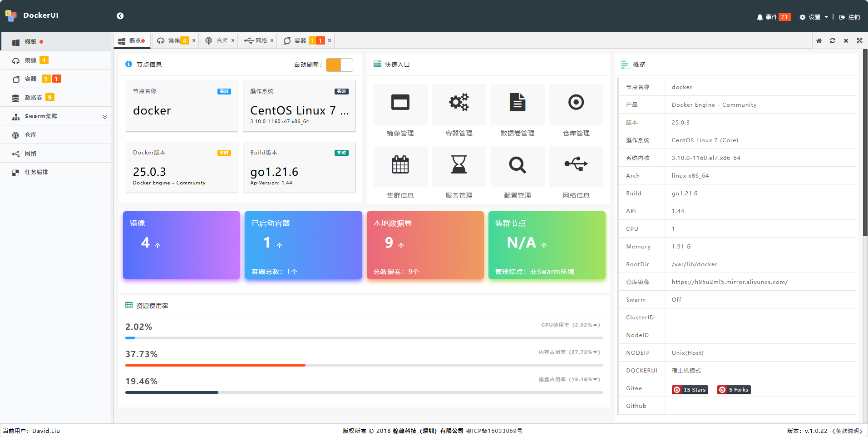
Task: Open 网络 in the sidebar
Action: pos(55,154)
